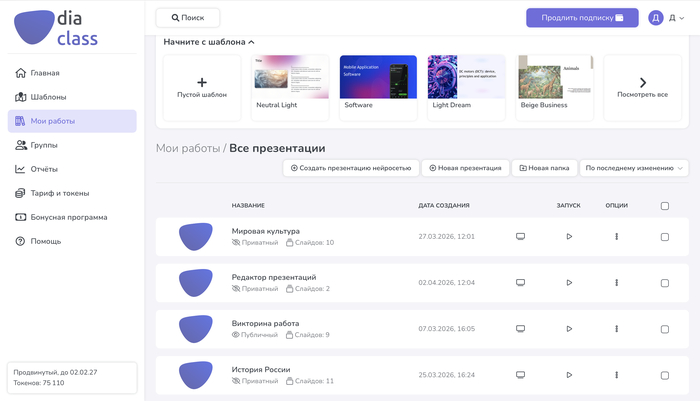
Task: Select Викторина работа row checkbox
Action: pyautogui.click(x=665, y=329)
